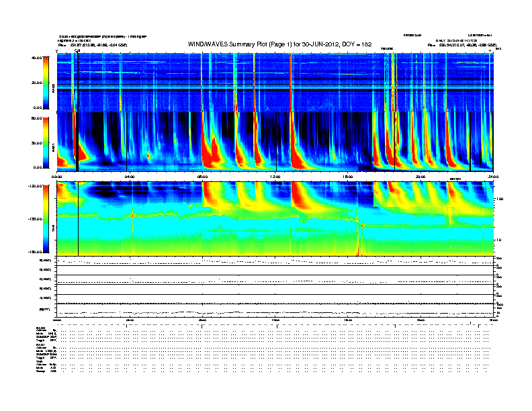Click the 20:00 tick label under the RAD1 panel
This screenshot has height=411, width=532.
420,177
